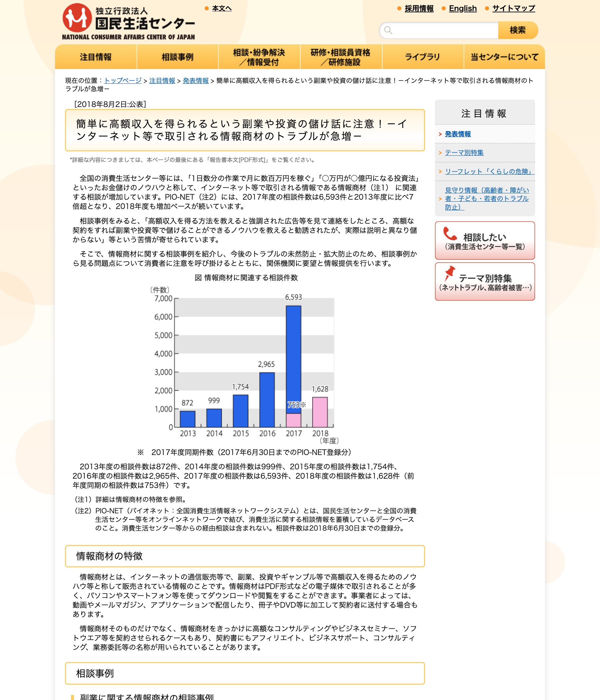Click the main article title box

click(x=245, y=130)
